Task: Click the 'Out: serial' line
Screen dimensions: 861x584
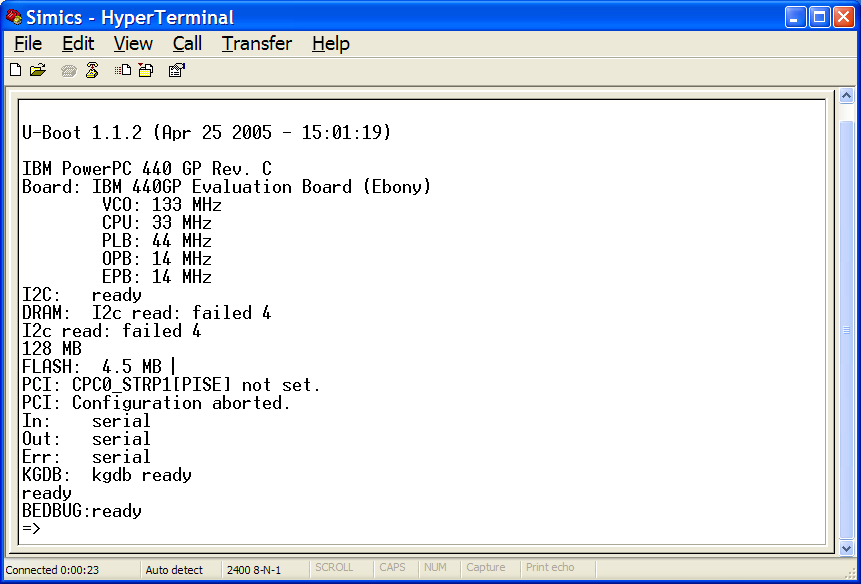Action: tap(86, 439)
